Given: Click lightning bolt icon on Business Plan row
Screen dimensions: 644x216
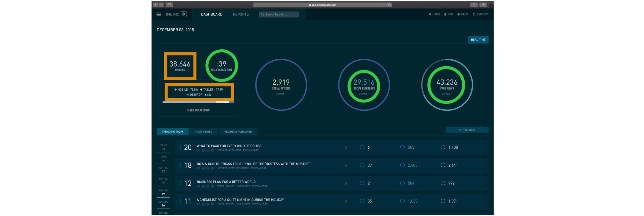Looking at the screenshot, I should click(346, 183).
